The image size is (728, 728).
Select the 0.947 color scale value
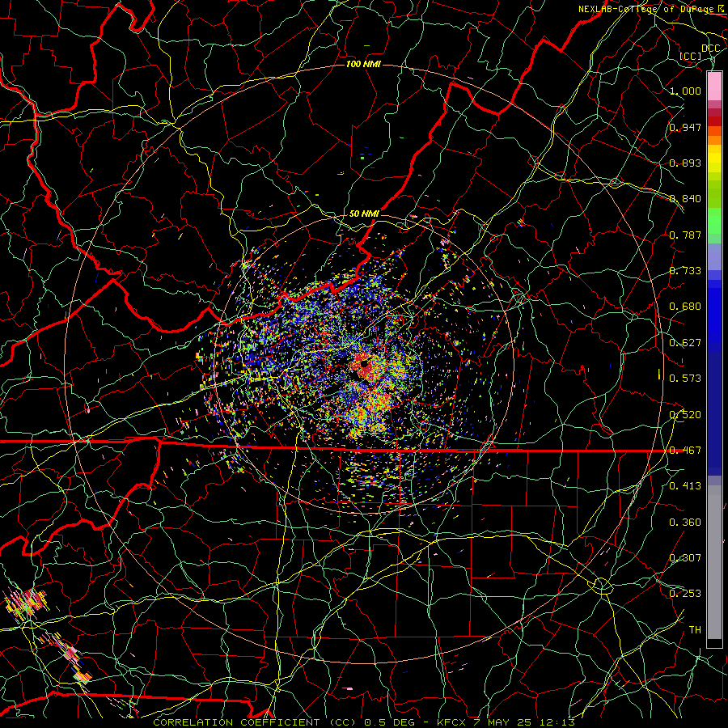685,127
